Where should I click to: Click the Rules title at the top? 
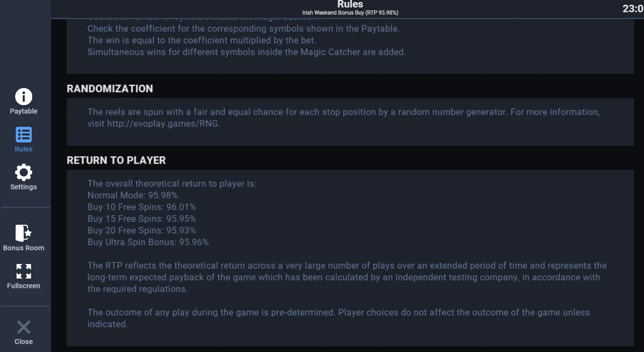(x=350, y=4)
